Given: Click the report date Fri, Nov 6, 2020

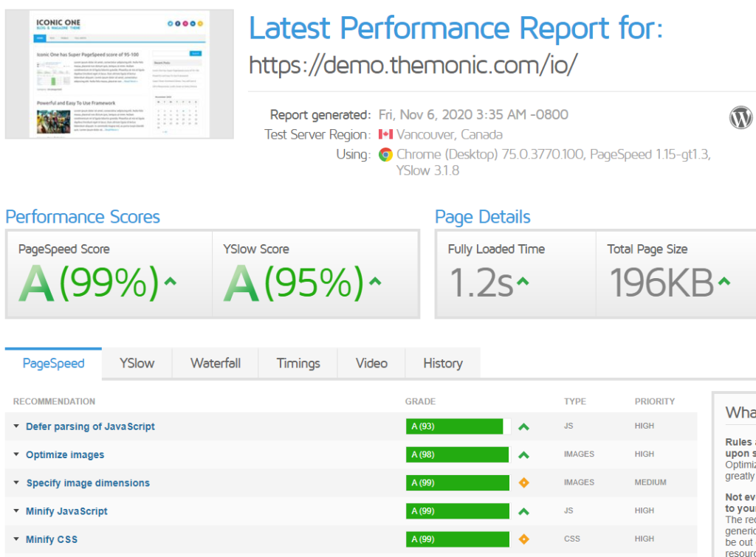Looking at the screenshot, I should click(473, 114).
